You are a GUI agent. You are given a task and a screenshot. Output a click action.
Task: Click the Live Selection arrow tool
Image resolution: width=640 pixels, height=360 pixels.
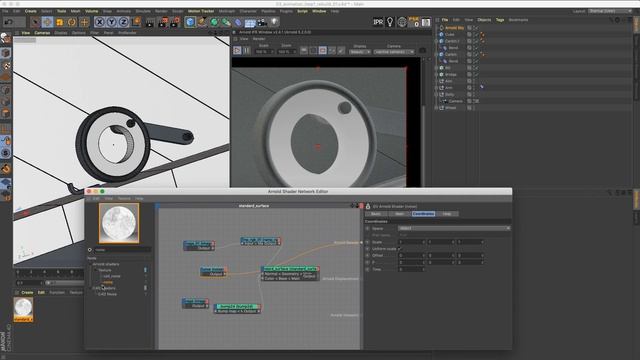pyautogui.click(x=36, y=22)
